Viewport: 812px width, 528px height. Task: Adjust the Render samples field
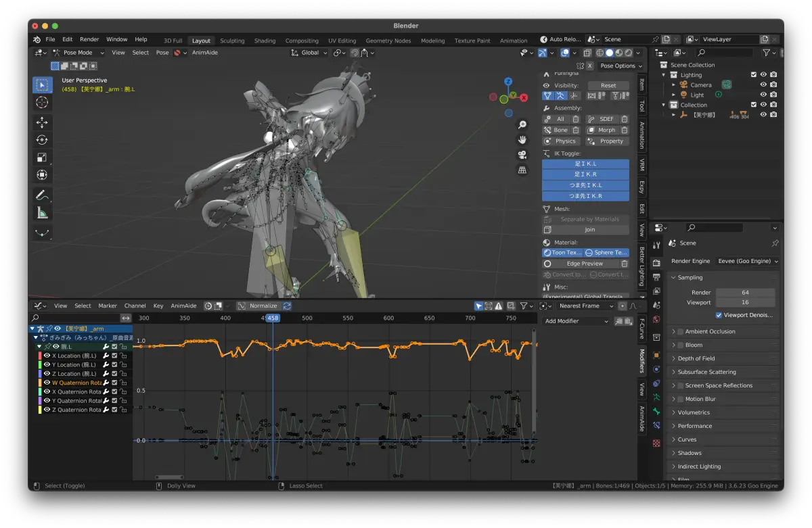tap(745, 293)
